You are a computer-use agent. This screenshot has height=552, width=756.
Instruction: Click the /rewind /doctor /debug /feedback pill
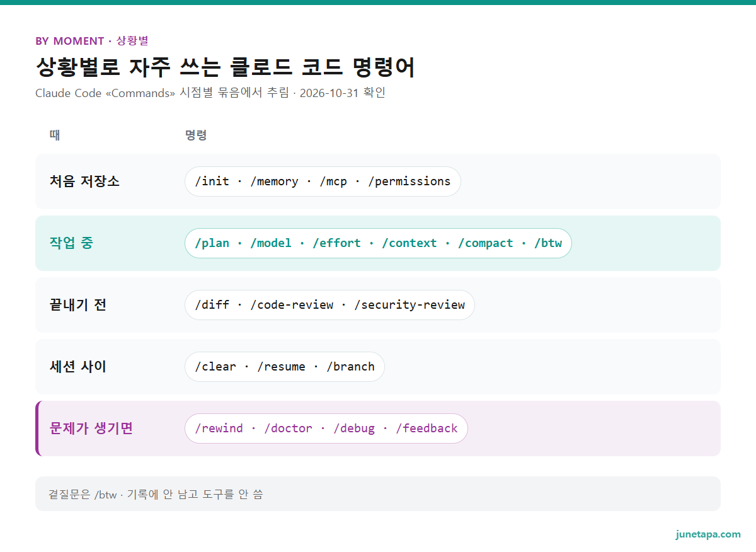click(326, 428)
